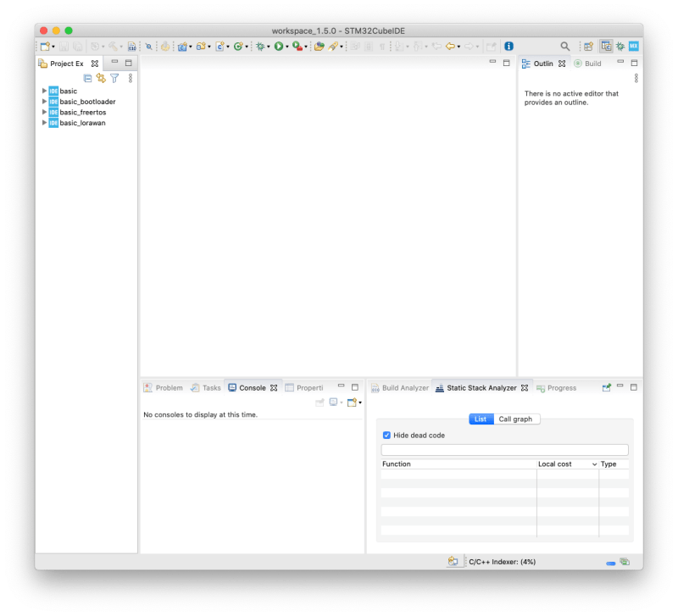Click the search magnifier toolbar icon beside 010
The width and height of the screenshot is (678, 616).
click(149, 47)
